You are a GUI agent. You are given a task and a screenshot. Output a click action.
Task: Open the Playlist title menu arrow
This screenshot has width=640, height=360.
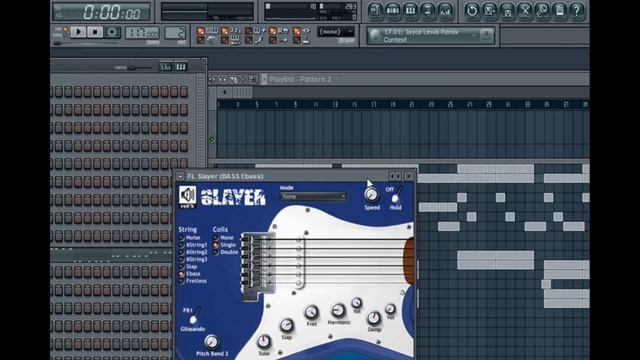264,79
